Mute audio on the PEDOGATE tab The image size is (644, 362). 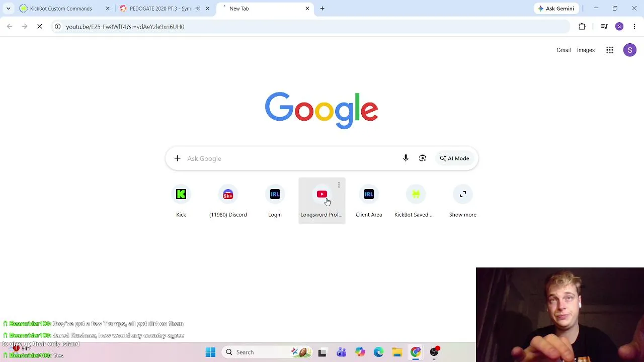tap(197, 9)
